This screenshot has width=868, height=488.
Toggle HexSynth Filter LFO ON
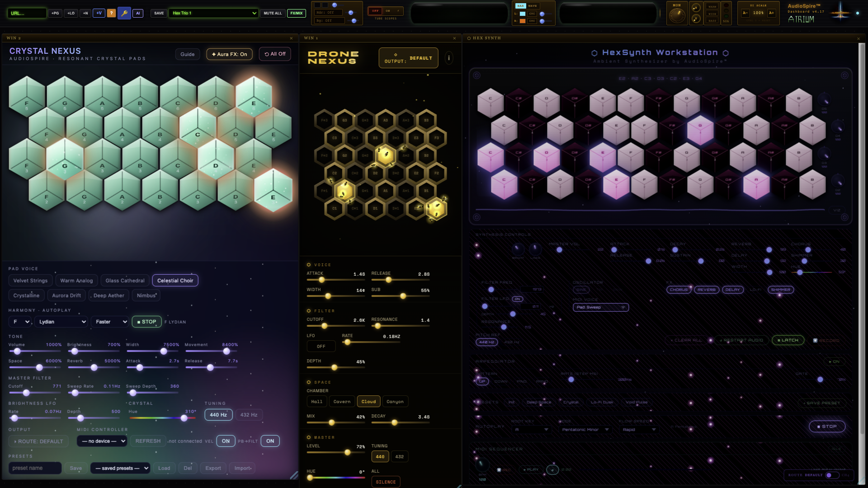coord(518,299)
